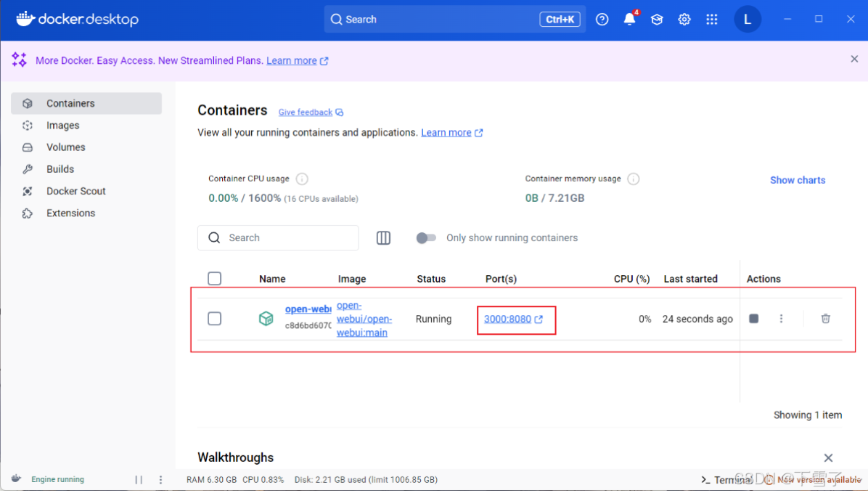This screenshot has height=493, width=868.
Task: Click Learn more under the Containers heading
Action: [x=446, y=133]
